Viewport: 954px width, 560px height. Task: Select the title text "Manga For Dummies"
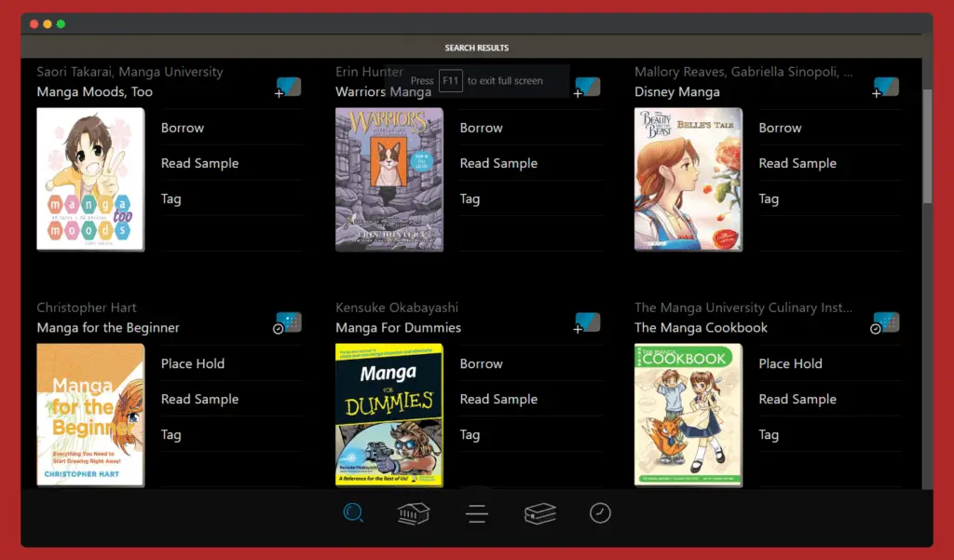(x=398, y=327)
